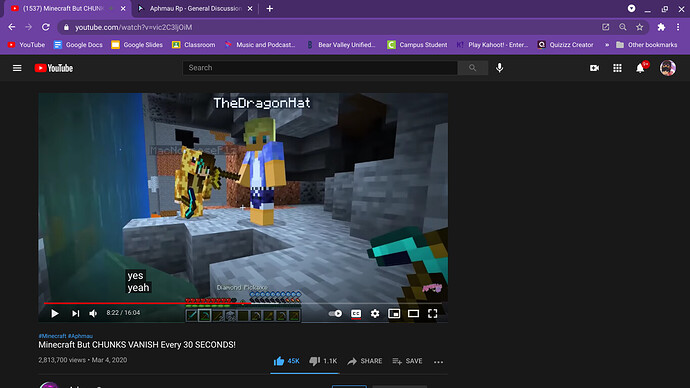Enable miniplayer mode
This screenshot has height=388, width=690.
tap(394, 313)
